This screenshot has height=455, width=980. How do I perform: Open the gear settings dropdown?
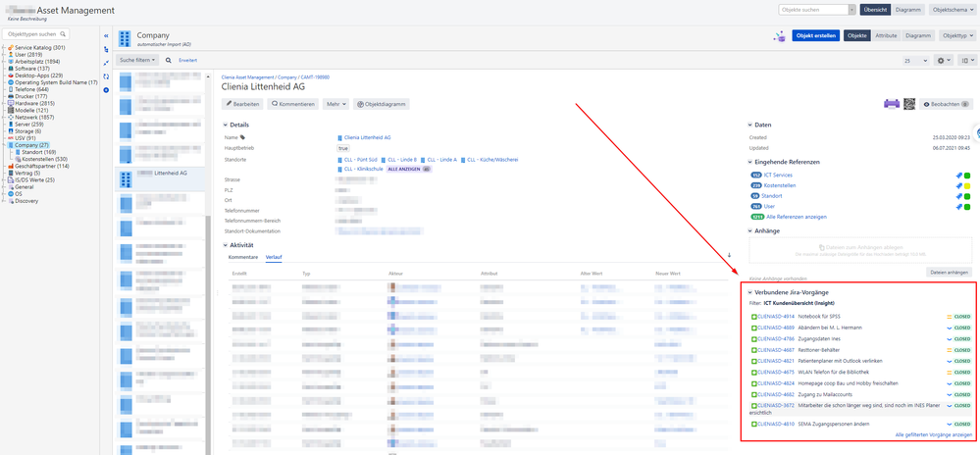pos(943,61)
